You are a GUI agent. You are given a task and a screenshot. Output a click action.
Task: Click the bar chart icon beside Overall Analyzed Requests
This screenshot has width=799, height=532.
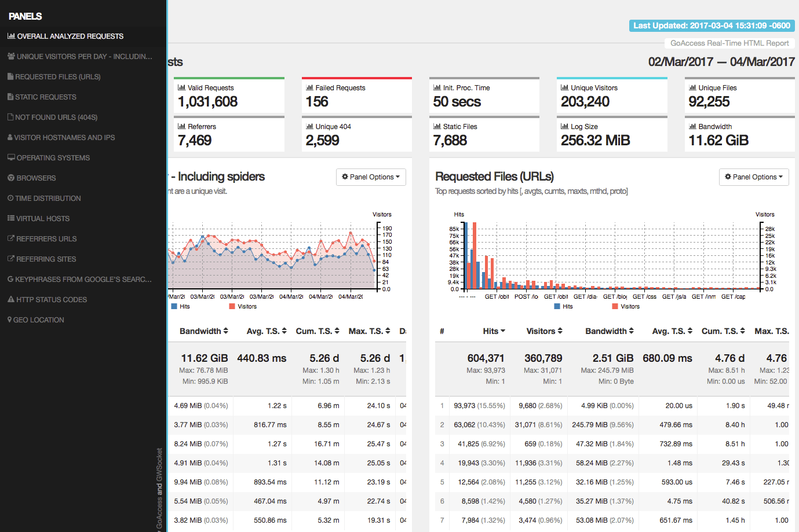[x=11, y=36]
